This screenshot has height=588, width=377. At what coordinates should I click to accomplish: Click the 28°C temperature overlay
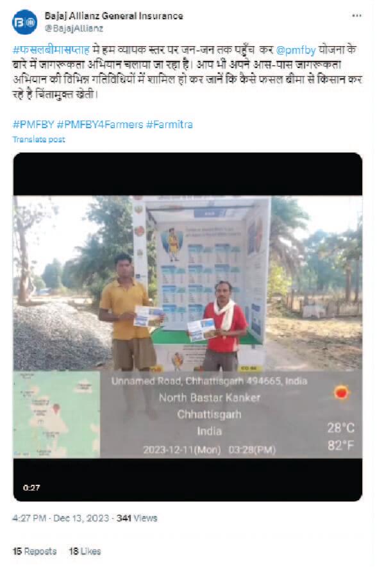coord(340,428)
